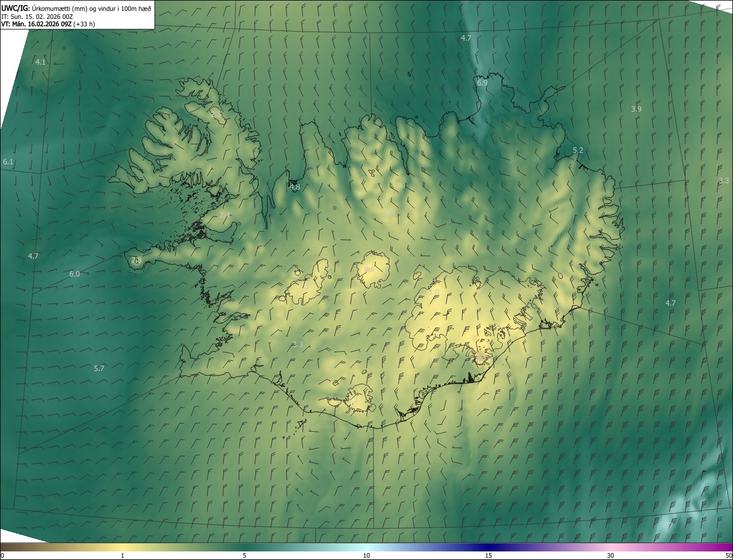Click the map value label '2.4'
Image resolution: width=733 pixels, height=560 pixels.
pos(224,215)
